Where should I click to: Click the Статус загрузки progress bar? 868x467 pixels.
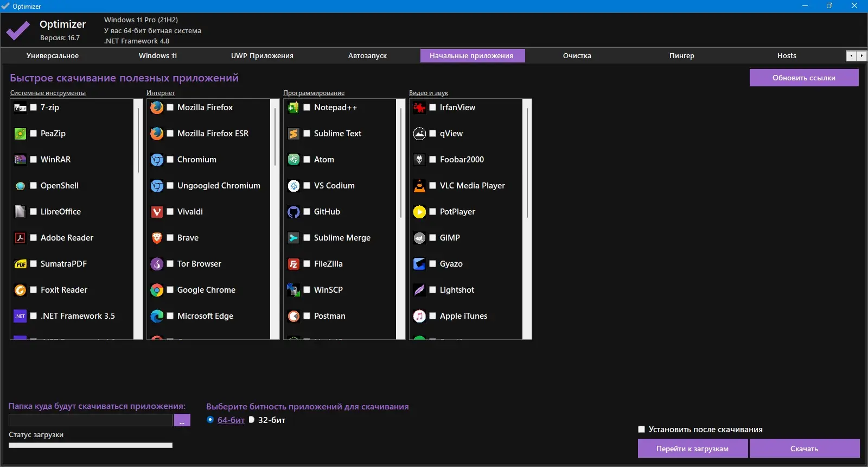91,445
